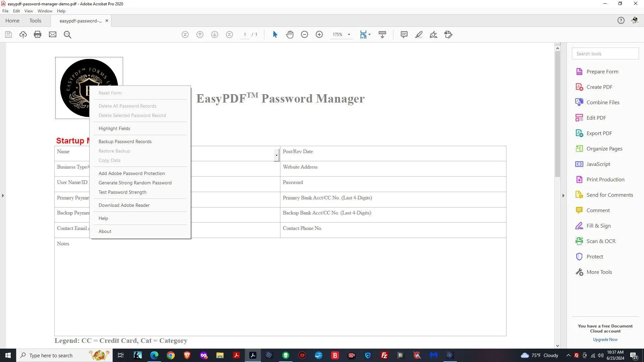Click the sign document pen icon
The width and height of the screenshot is (644, 362).
[434, 35]
